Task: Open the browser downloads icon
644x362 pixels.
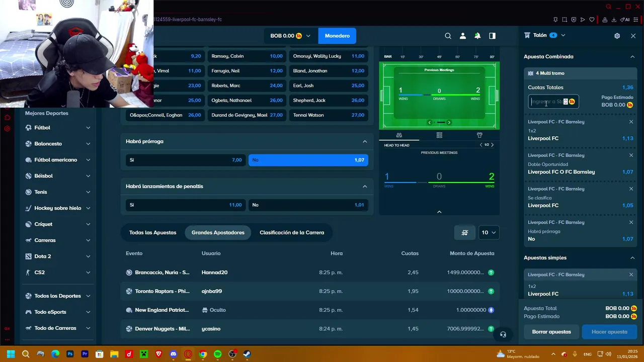Action: (614, 20)
